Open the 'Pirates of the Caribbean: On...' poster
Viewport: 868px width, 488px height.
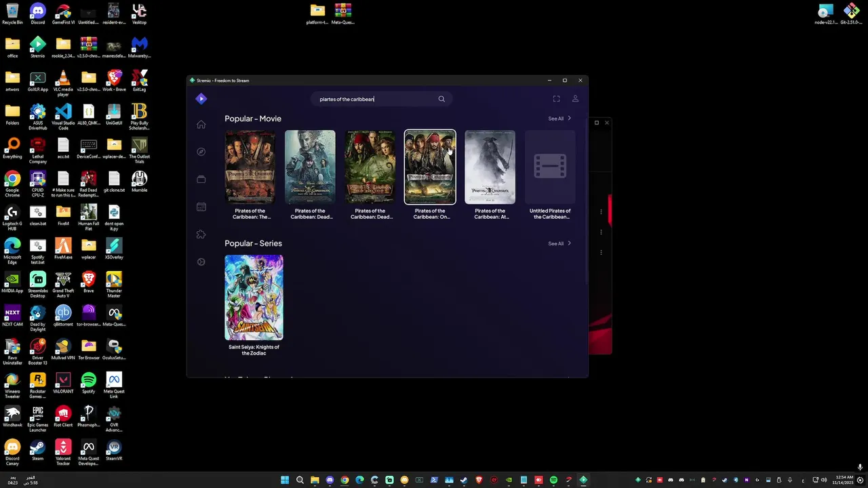[x=430, y=167]
